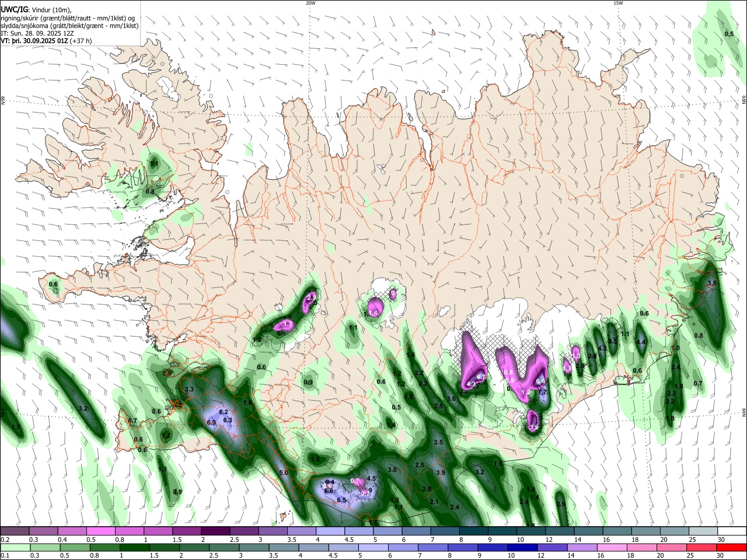Click the 5.0 precipitation value on the map
Image resolution: width=747 pixels, height=560 pixels.
coord(284,473)
